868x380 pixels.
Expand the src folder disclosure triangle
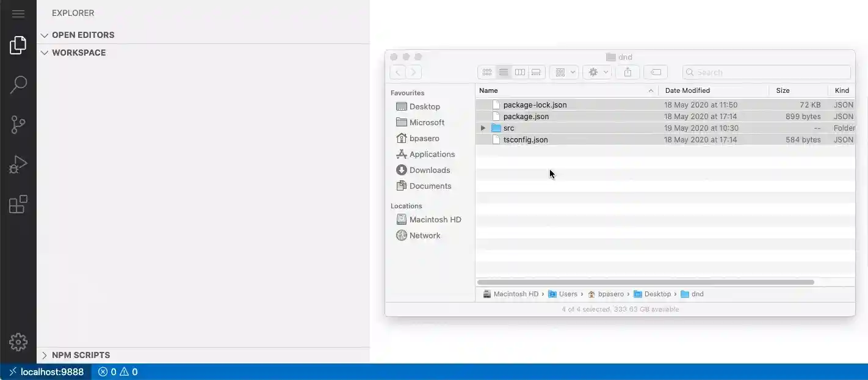click(x=483, y=128)
